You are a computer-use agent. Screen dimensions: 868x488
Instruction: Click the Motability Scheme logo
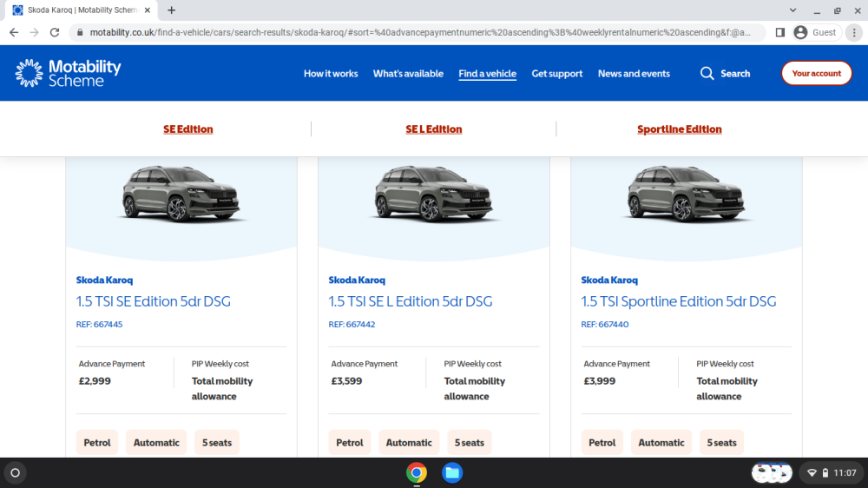coord(68,73)
